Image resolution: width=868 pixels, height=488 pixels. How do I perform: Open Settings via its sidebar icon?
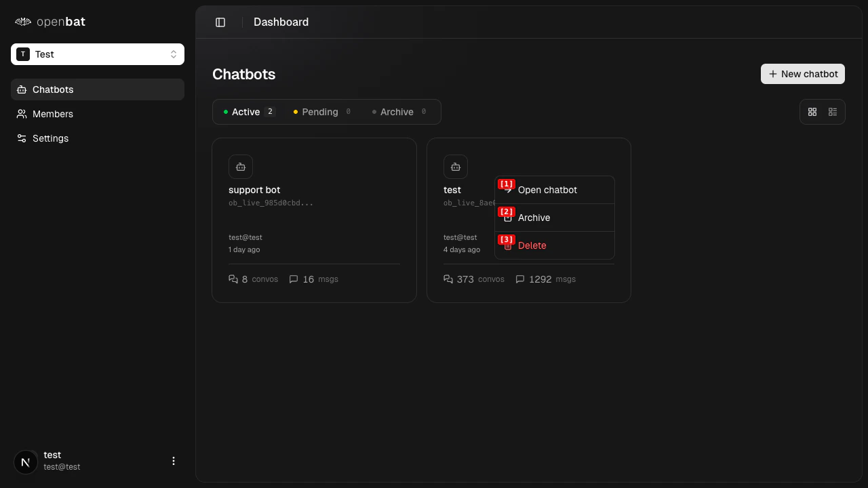[20, 138]
